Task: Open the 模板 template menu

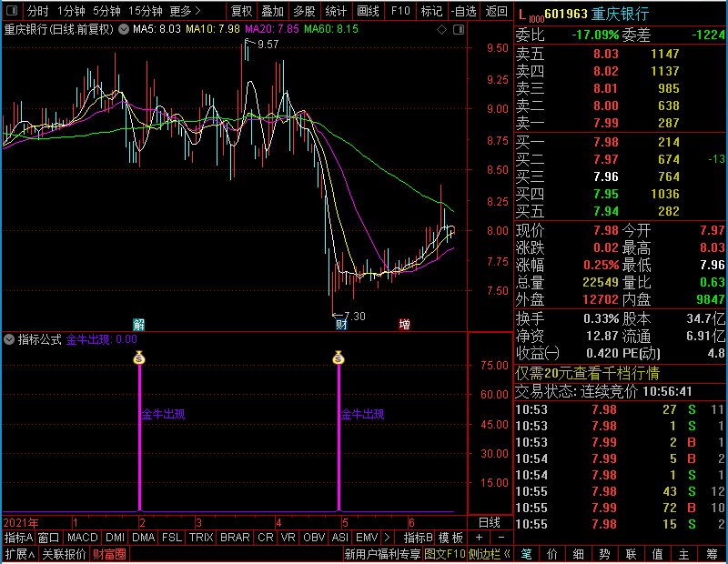Action: click(x=450, y=538)
